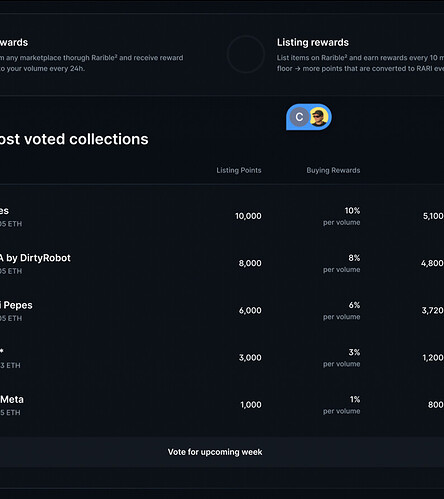Click the 3% per volume reward
This screenshot has width=444, height=499.
point(342,358)
